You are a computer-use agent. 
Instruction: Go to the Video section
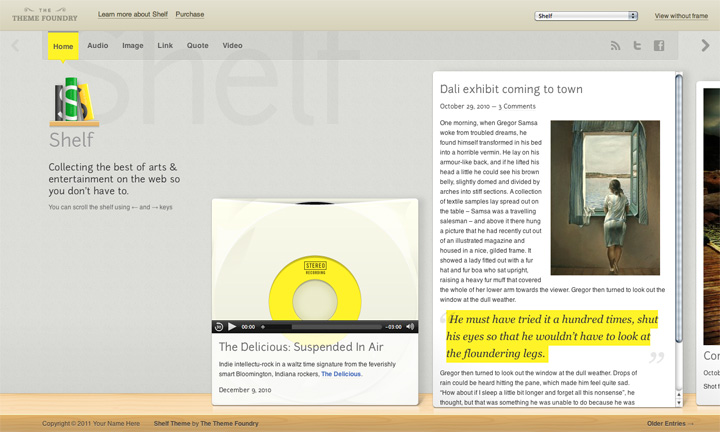pos(232,46)
